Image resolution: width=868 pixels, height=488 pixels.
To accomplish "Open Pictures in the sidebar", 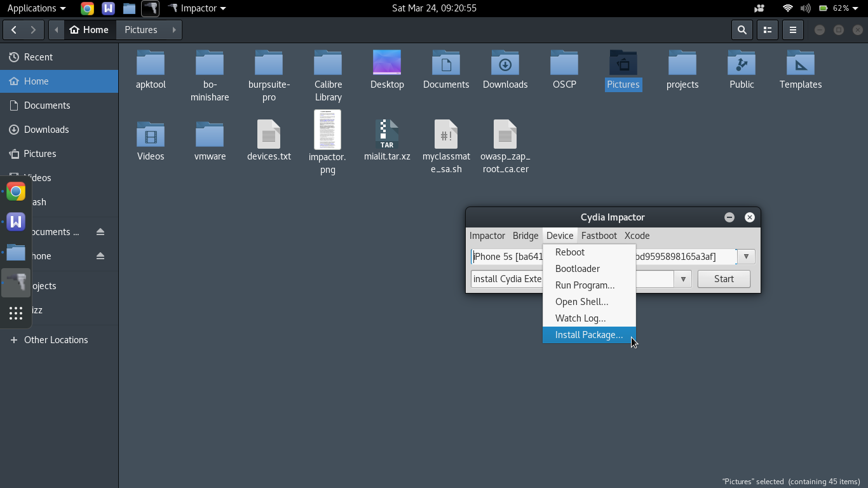I will (x=59, y=154).
